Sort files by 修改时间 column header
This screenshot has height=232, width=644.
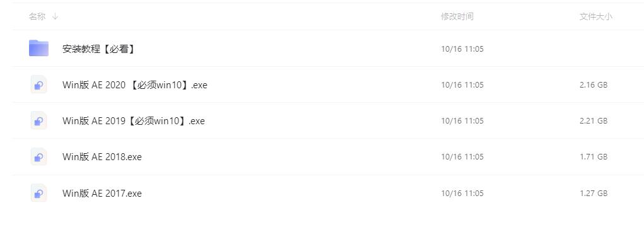click(x=457, y=16)
